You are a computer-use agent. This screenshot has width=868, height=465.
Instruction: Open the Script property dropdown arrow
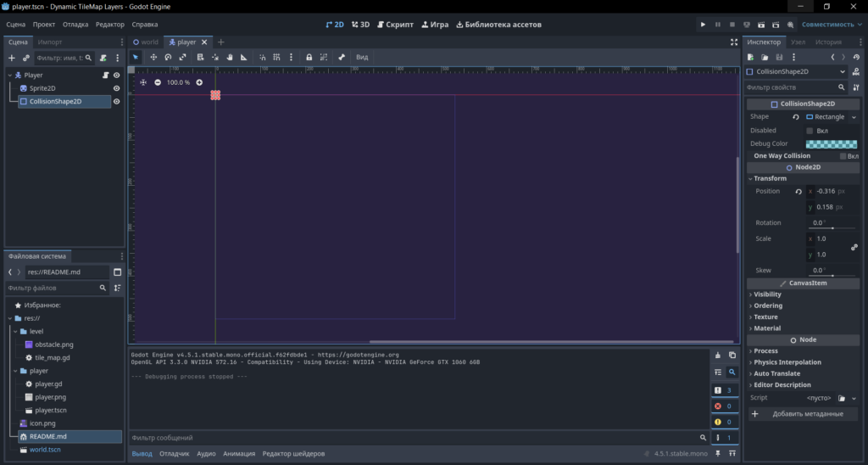coord(854,398)
